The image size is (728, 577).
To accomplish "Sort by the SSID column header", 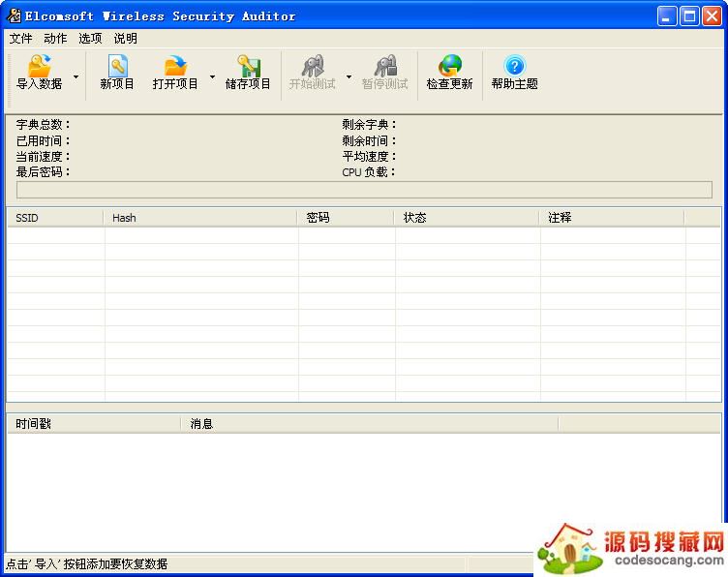I will click(x=54, y=218).
